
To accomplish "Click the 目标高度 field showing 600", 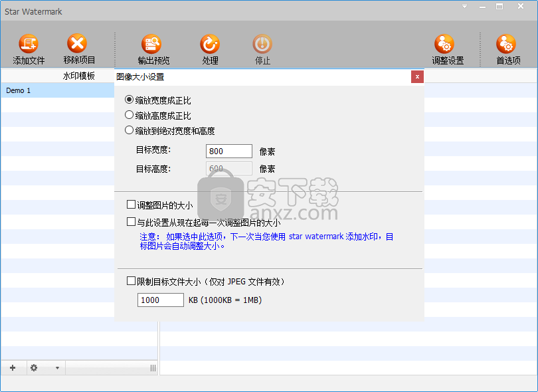I will pyautogui.click(x=229, y=169).
